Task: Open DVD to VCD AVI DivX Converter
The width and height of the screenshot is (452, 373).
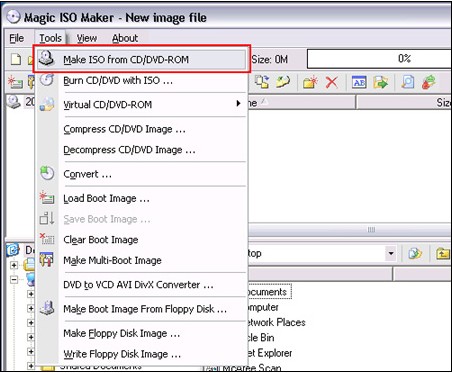Action: point(141,285)
